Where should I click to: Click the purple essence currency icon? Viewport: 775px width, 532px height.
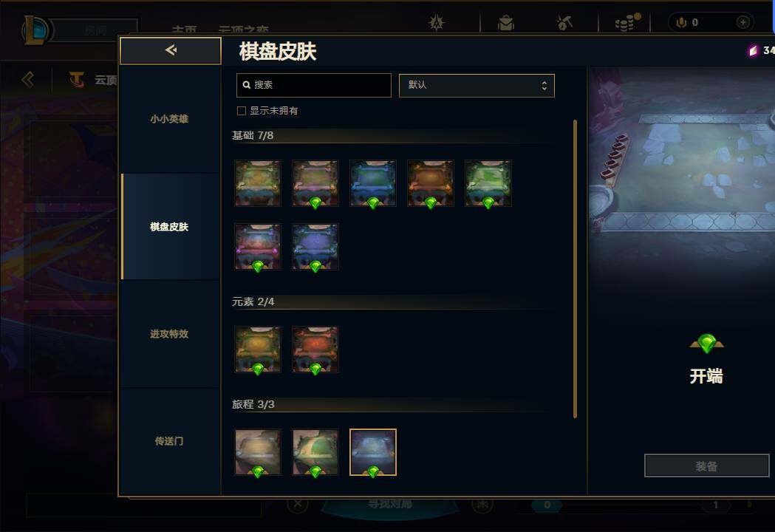753,50
